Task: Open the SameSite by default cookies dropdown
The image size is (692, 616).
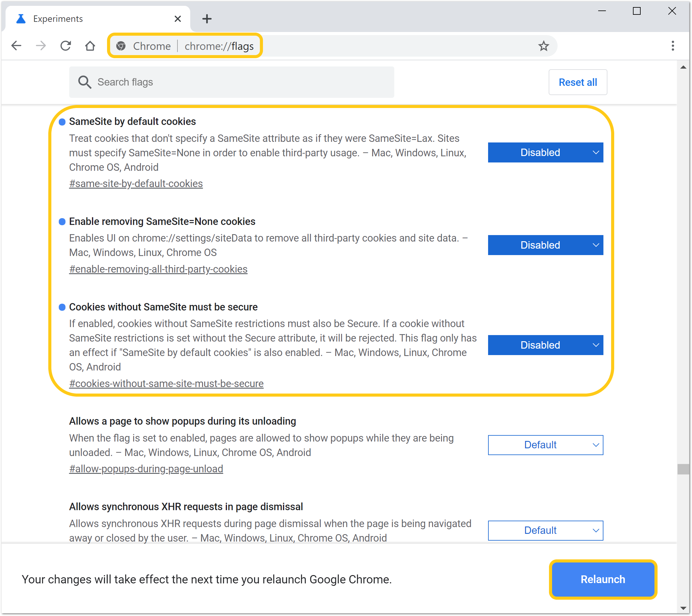Action: tap(545, 152)
